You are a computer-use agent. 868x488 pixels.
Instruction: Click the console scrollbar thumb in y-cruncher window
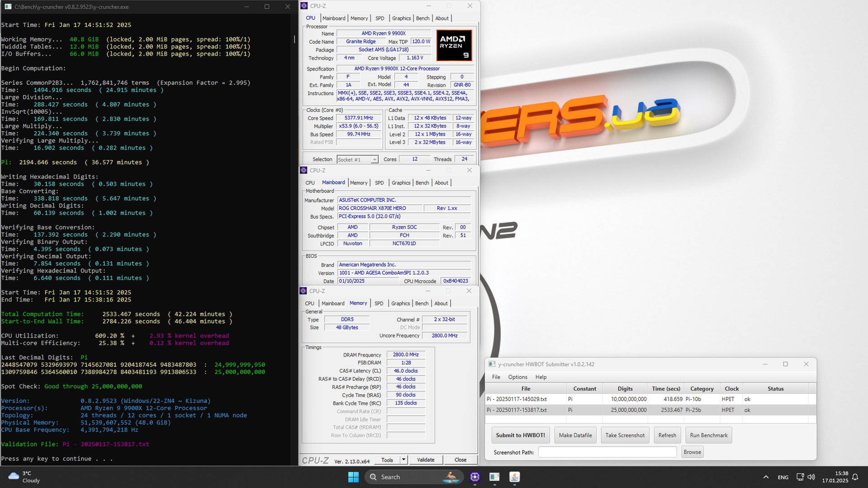295,39
